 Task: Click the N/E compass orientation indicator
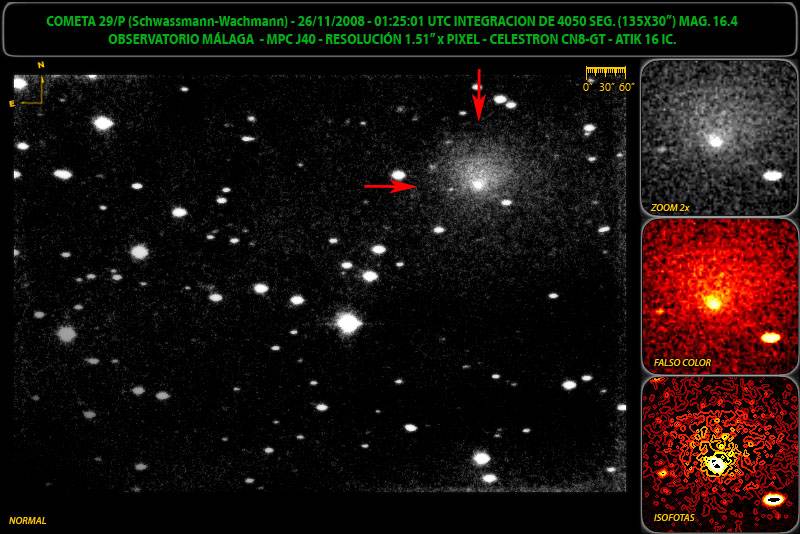tap(29, 84)
